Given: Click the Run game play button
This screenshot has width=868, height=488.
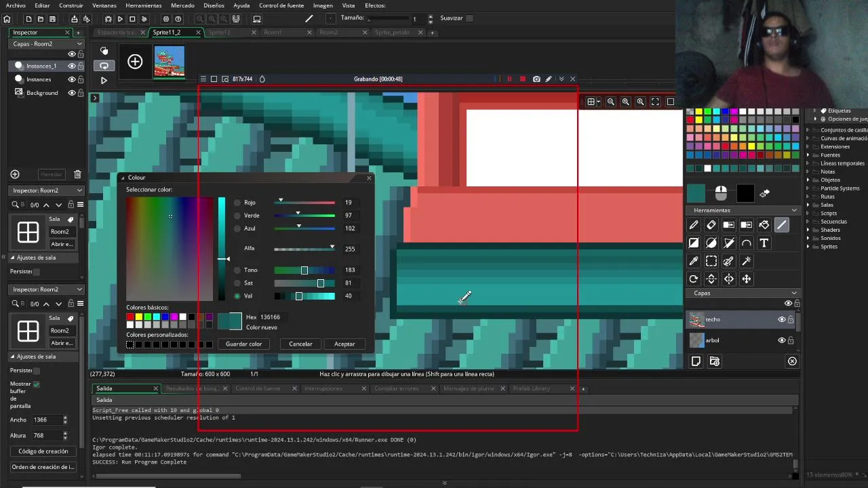Looking at the screenshot, I should [120, 19].
